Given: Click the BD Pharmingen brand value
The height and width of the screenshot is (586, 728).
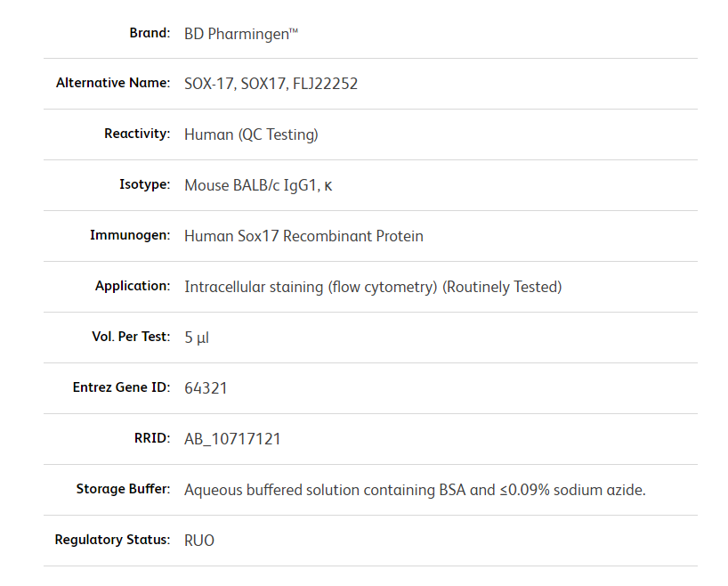Looking at the screenshot, I should [x=240, y=34].
